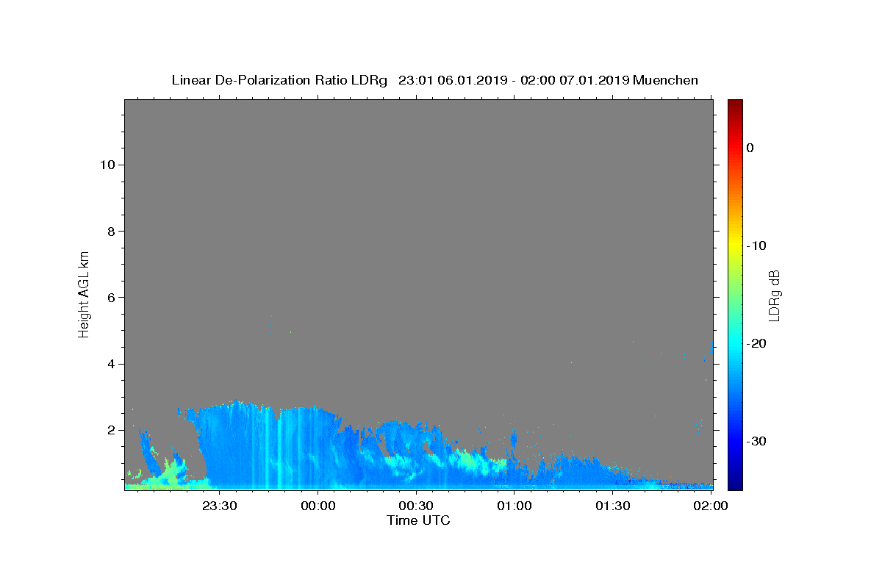Click the plot title 'Linear De-Polarization Ratio LDRg'
Image resolution: width=882 pixels, height=588 pixels.
pyautogui.click(x=279, y=80)
